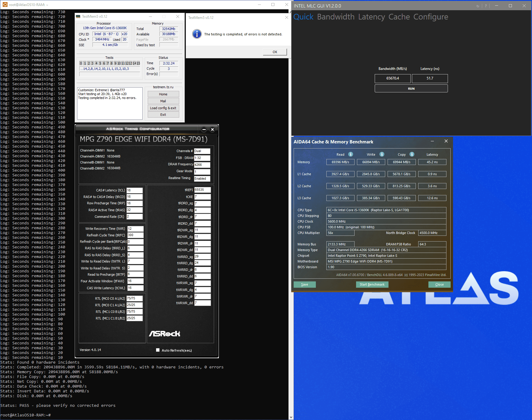The image size is (532, 420).
Task: Minimize the ASRock Timing Configurator
Action: coord(204,130)
